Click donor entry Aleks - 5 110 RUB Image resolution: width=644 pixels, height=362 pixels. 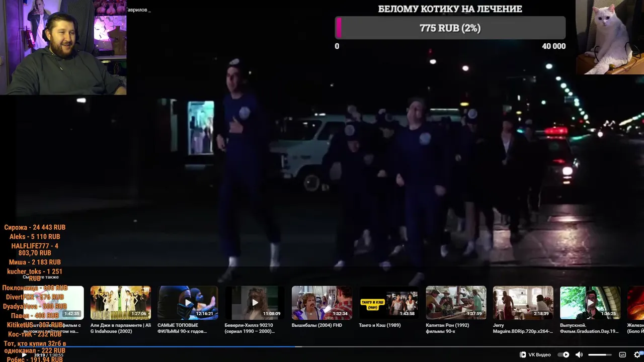click(x=35, y=237)
